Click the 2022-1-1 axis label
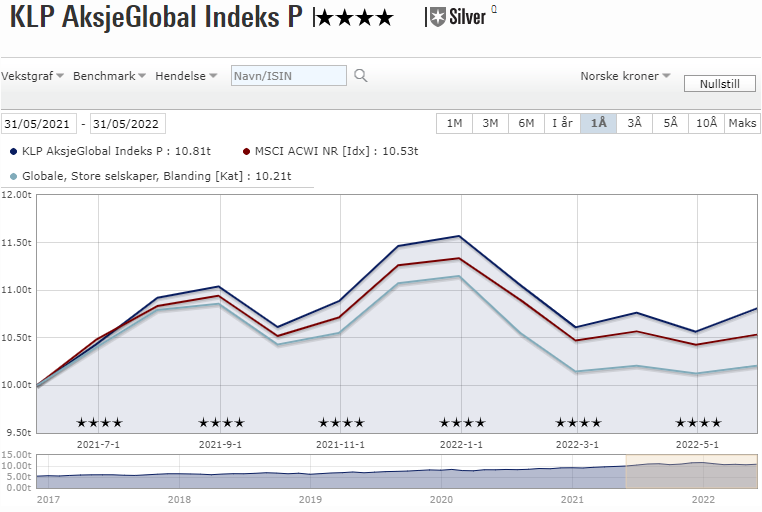This screenshot has width=762, height=512. pyautogui.click(x=461, y=444)
